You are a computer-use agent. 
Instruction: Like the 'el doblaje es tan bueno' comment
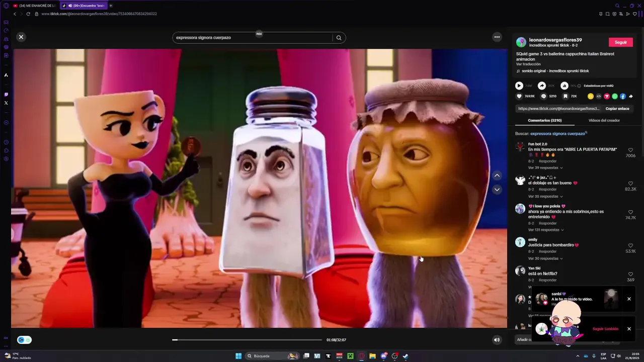pyautogui.click(x=630, y=184)
